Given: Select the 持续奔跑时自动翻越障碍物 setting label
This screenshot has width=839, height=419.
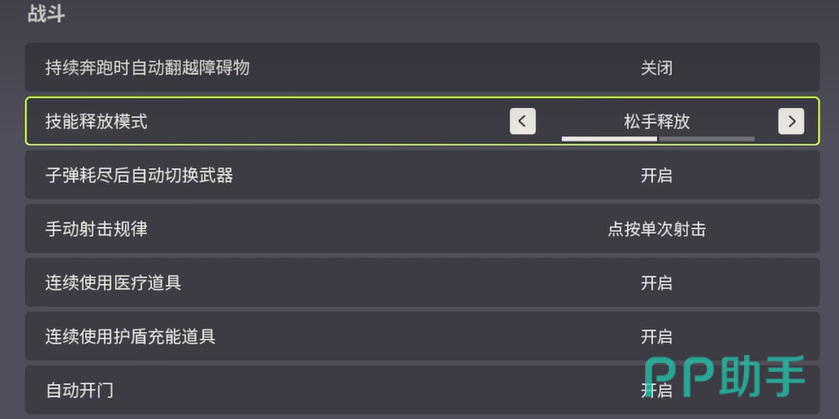Looking at the screenshot, I should pos(147,69).
